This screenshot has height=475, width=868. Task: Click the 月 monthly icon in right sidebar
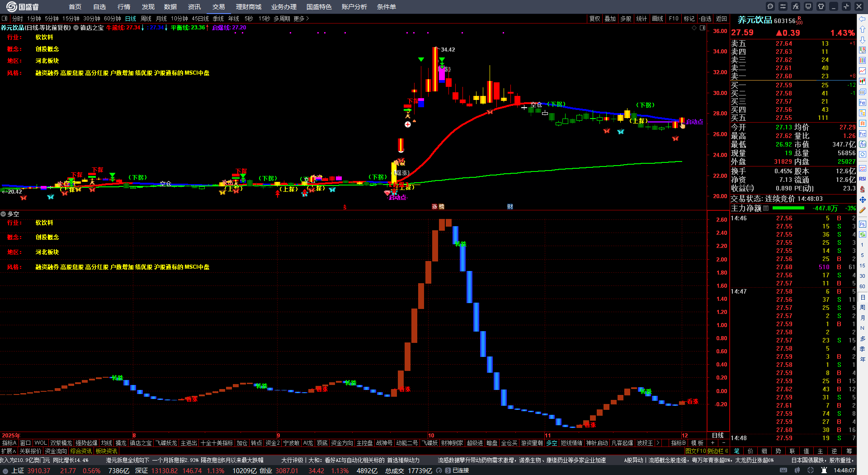(863, 318)
